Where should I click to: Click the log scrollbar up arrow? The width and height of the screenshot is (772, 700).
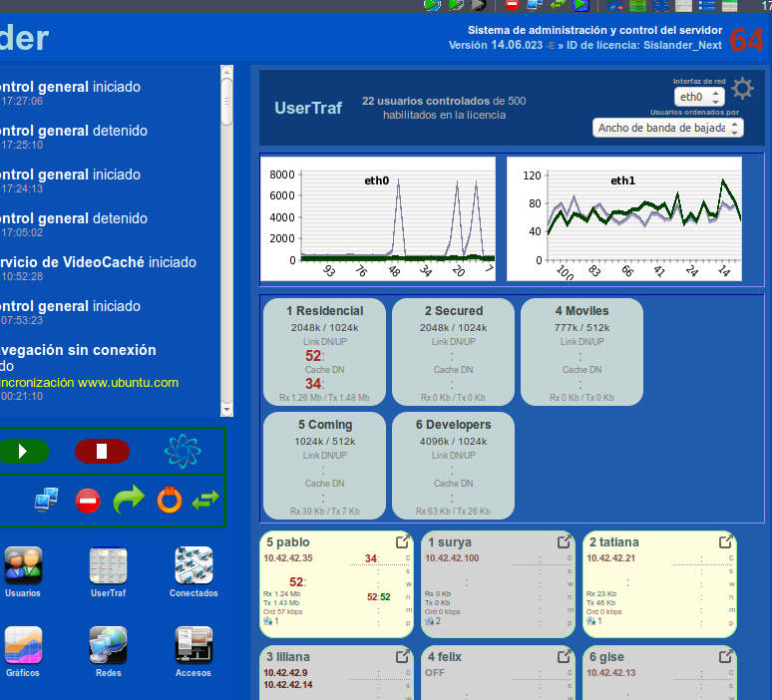click(x=226, y=72)
